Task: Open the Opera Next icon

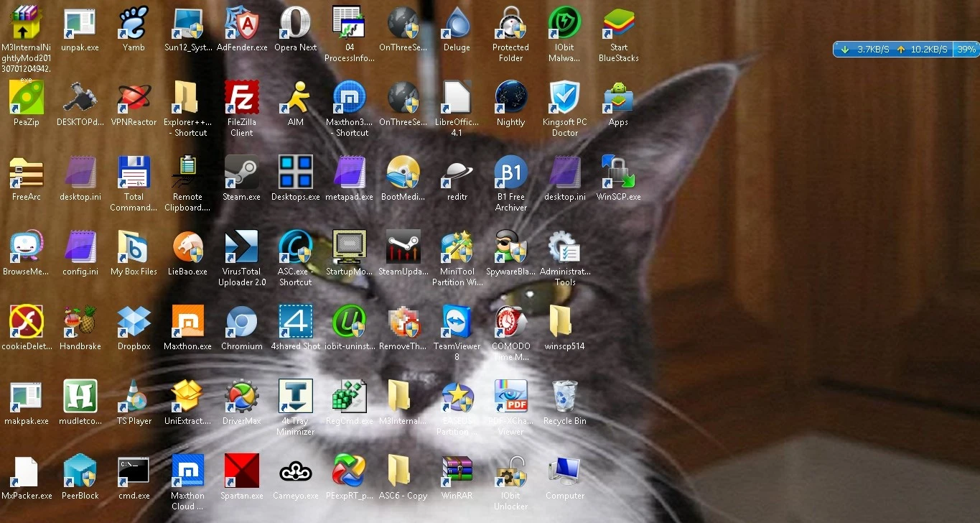Action: (296, 22)
